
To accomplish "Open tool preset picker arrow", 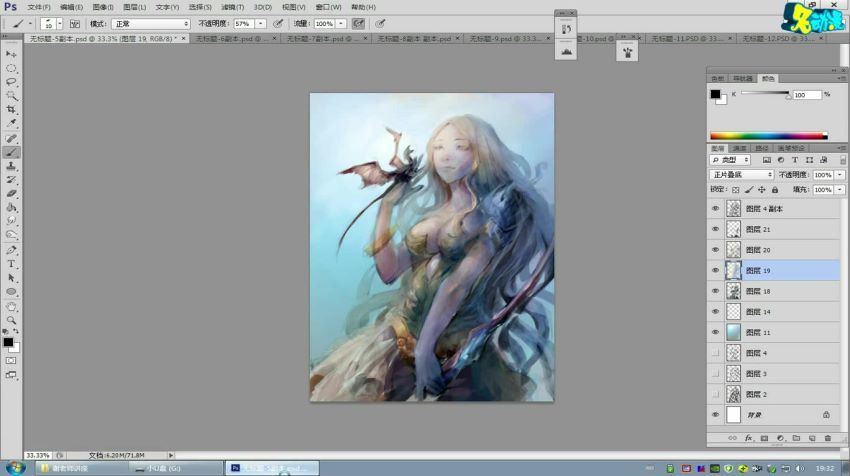I will click(x=30, y=24).
